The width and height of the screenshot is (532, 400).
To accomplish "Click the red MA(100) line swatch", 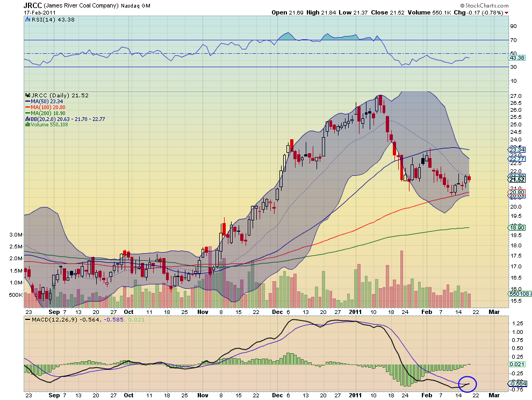I will [x=28, y=108].
